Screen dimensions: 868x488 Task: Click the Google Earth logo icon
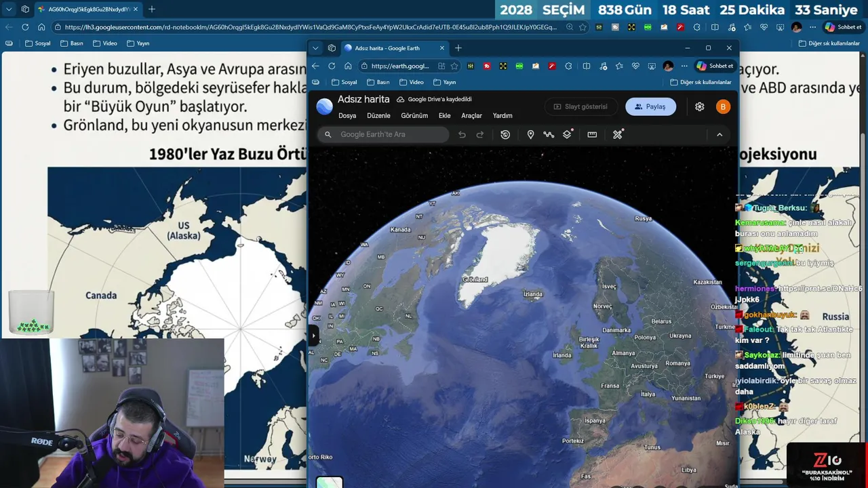pos(325,106)
